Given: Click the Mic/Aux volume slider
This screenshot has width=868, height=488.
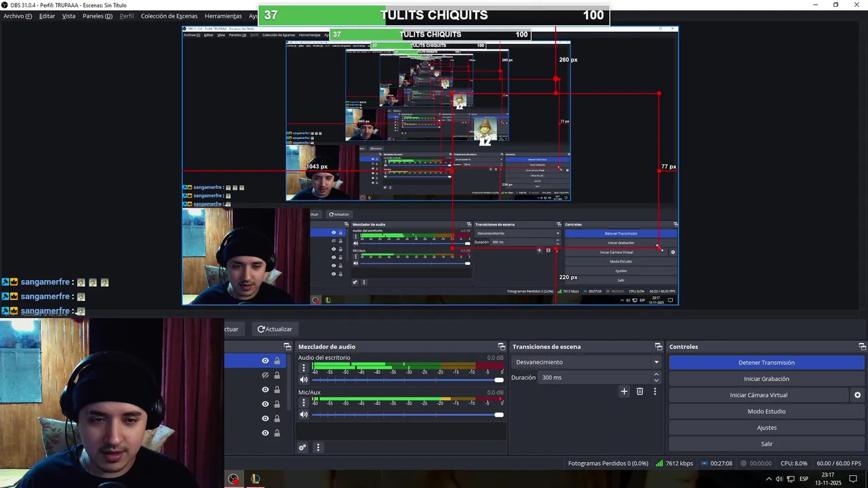Looking at the screenshot, I should pos(408,414).
